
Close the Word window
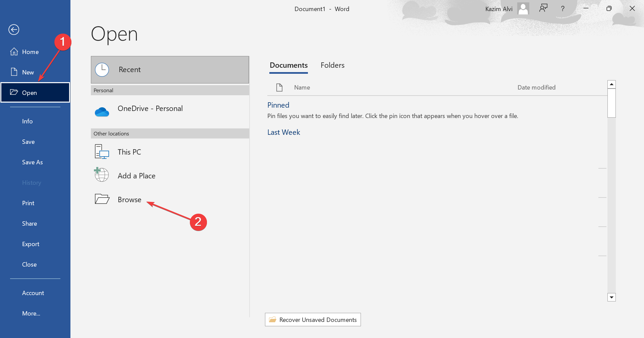(x=632, y=8)
